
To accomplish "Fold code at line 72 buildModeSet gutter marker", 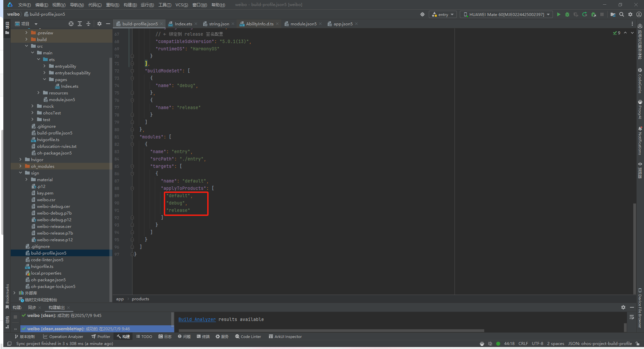I will coord(132,71).
